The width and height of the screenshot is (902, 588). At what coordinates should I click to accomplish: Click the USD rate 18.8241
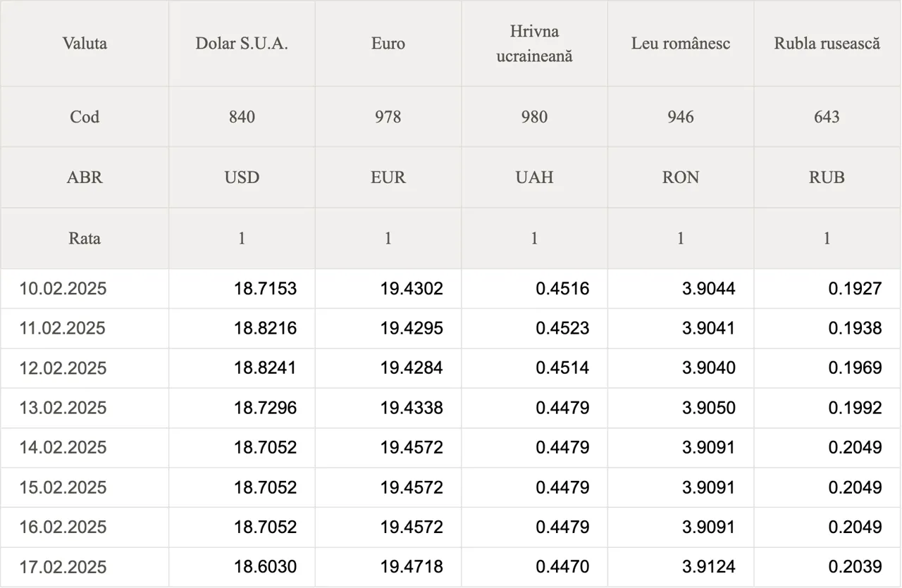pyautogui.click(x=266, y=368)
